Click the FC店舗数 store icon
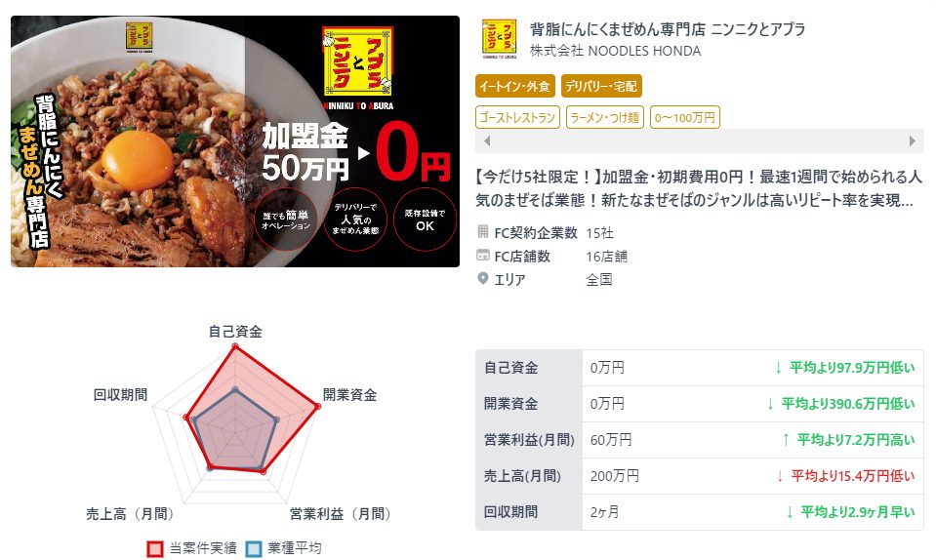The height and width of the screenshot is (560, 936). click(x=483, y=256)
